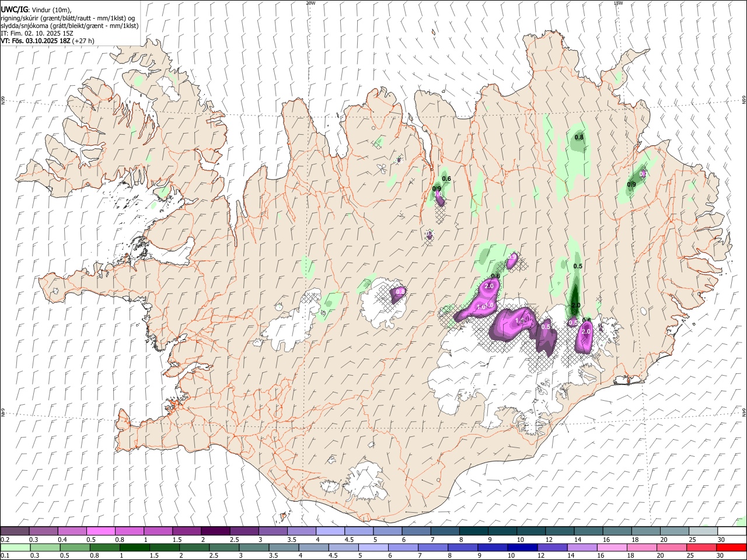Viewport: 747px width, 560px height.
Task: Click the '0.8' rain value in northeast Iceland
Action: (579, 138)
